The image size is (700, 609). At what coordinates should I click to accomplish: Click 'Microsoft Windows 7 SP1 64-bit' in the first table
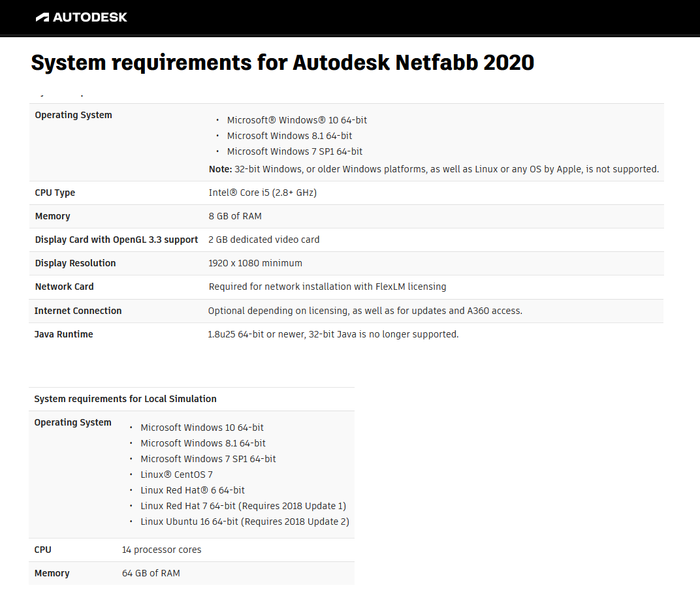point(294,151)
